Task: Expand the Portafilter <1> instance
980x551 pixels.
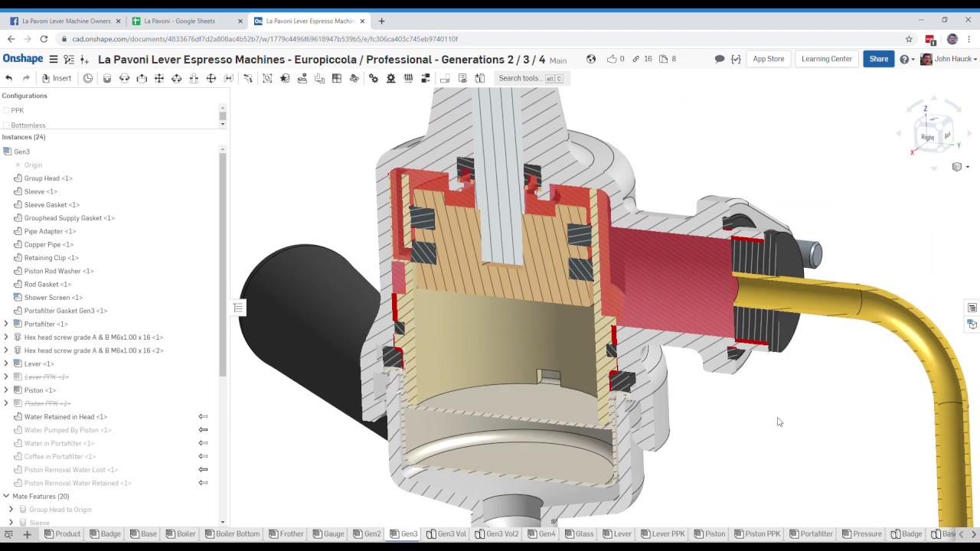Action: (x=6, y=324)
